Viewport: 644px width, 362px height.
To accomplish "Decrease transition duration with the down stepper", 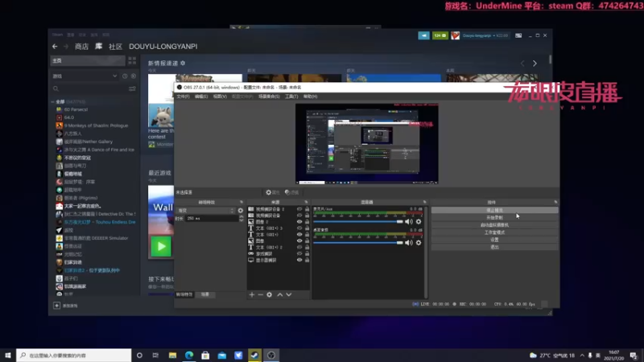I will click(242, 220).
